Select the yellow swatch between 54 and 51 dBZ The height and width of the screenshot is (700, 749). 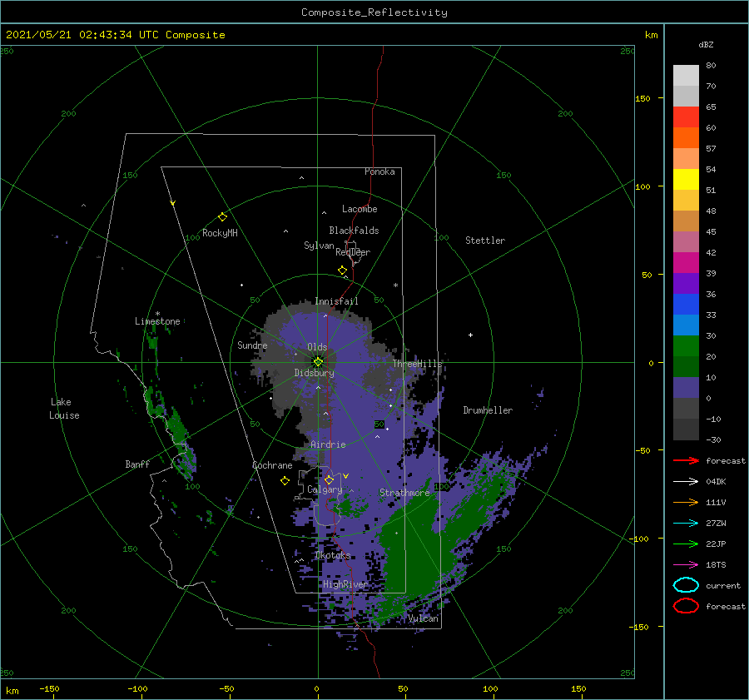pyautogui.click(x=686, y=180)
